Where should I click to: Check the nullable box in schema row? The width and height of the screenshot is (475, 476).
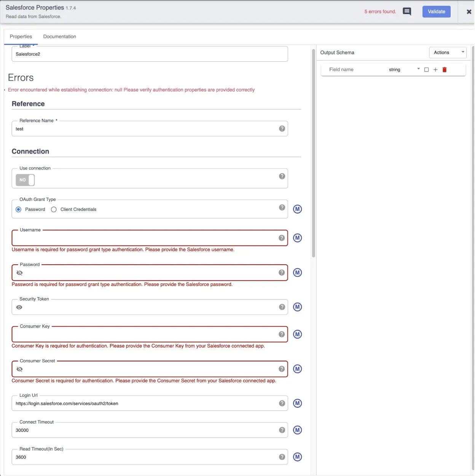426,70
